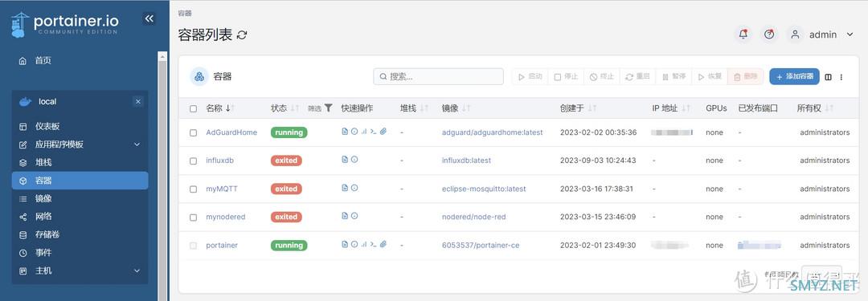Image resolution: width=868 pixels, height=301 pixels.
Task: Open the adguard/adguardhome:latest image link
Action: coord(492,132)
